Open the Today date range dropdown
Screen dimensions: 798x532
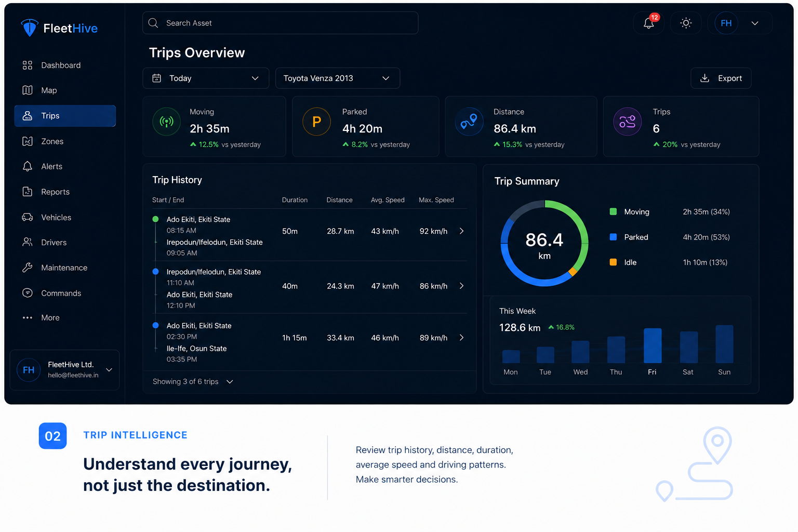(x=206, y=78)
